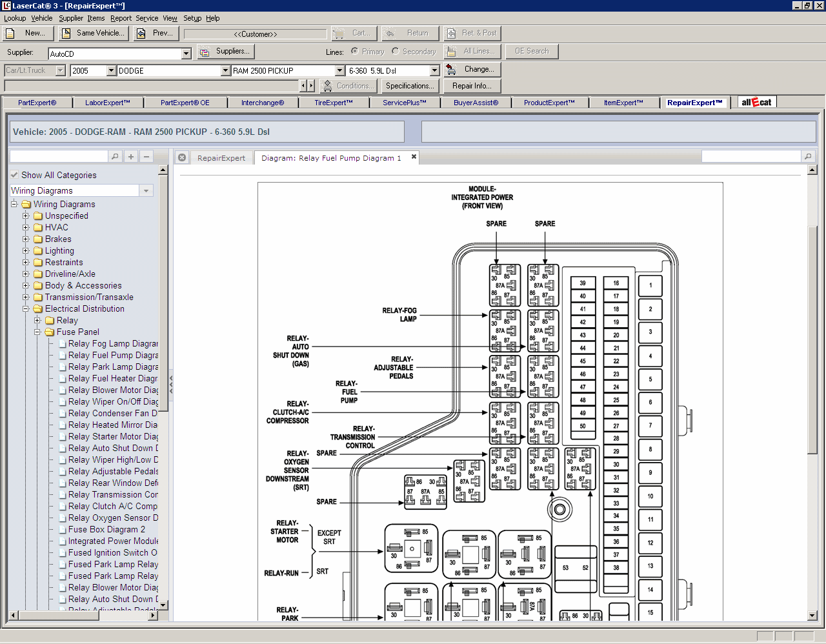Click the Repair Info button
The height and width of the screenshot is (644, 826).
pos(472,86)
